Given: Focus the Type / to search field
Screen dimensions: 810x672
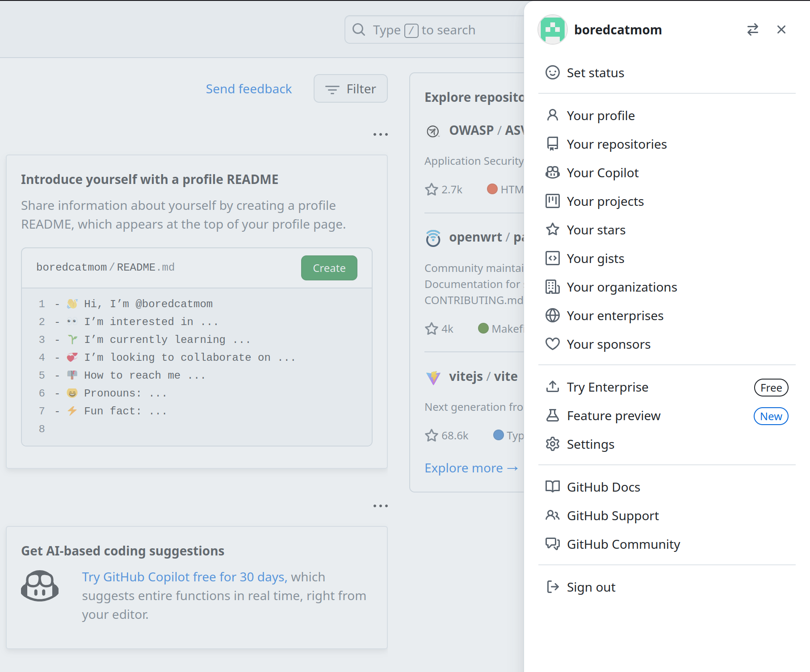Looking at the screenshot, I should pyautogui.click(x=434, y=29).
